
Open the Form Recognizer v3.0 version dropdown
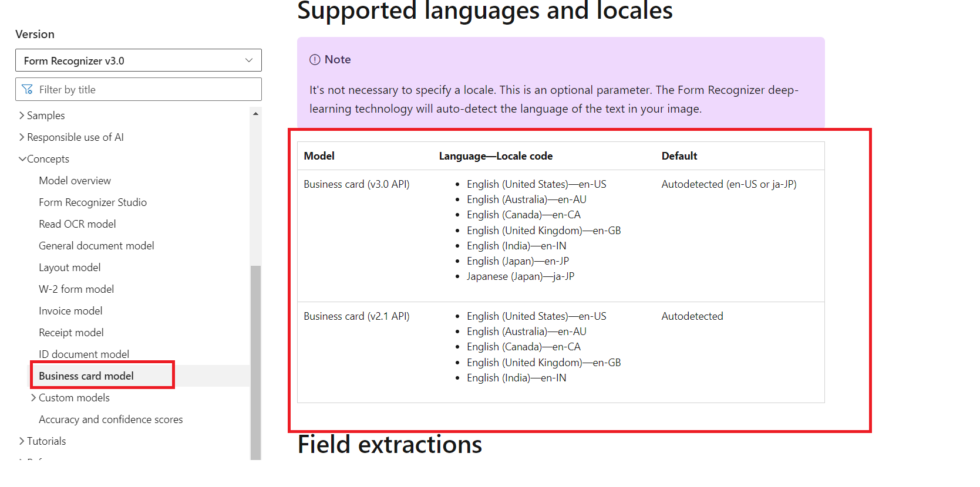[x=138, y=60]
